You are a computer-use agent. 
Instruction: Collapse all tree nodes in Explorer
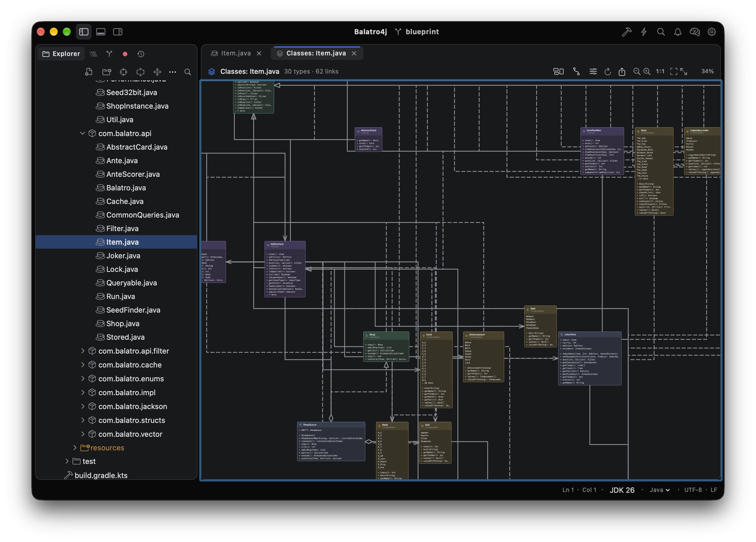point(157,72)
